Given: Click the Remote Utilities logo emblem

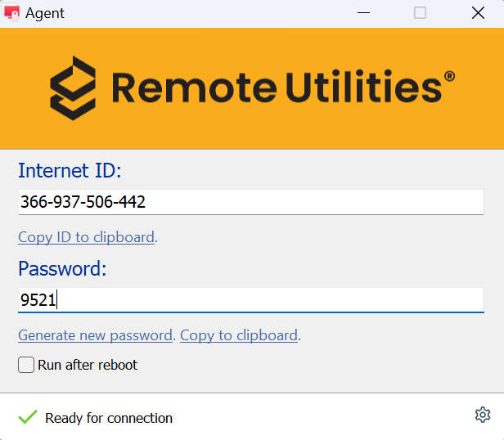Looking at the screenshot, I should (x=73, y=88).
